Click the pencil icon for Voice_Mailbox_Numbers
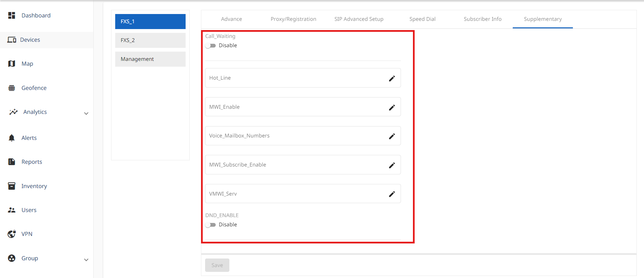644x278 pixels. [392, 136]
